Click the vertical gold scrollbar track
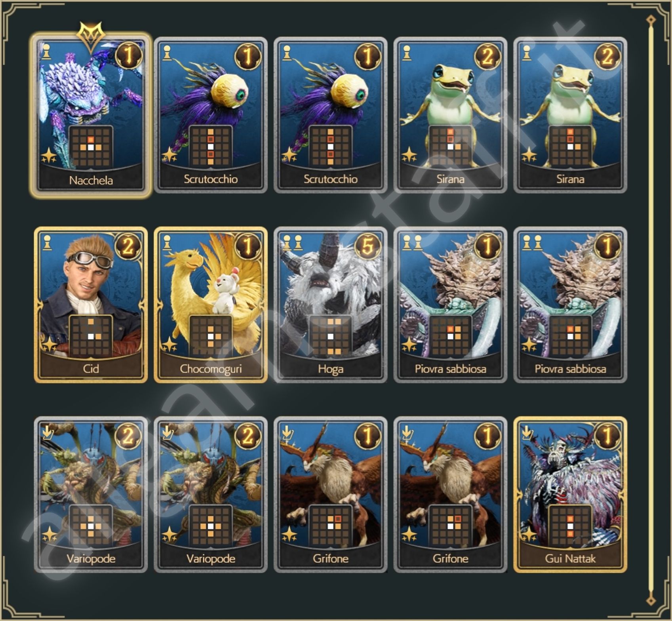Screen dimensions: 672x621 [x=651, y=310]
